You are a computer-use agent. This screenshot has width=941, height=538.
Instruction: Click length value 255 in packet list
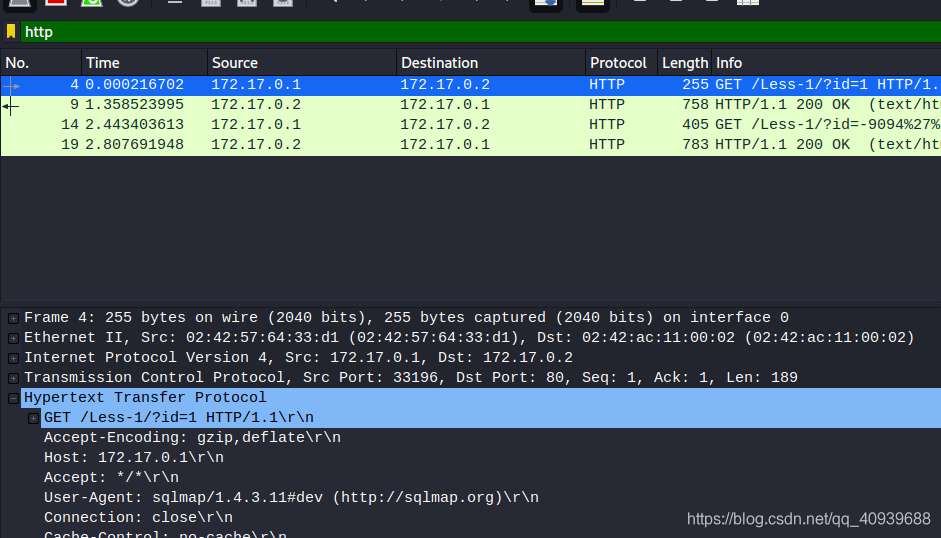696,85
